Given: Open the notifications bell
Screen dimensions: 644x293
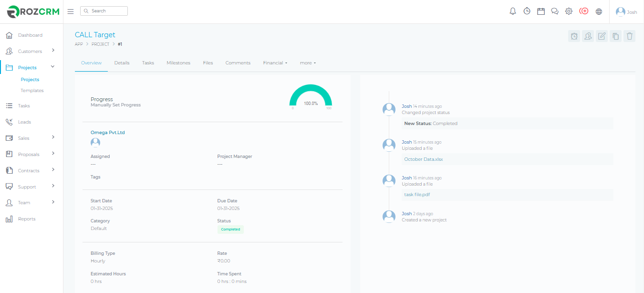Looking at the screenshot, I should pyautogui.click(x=513, y=11).
